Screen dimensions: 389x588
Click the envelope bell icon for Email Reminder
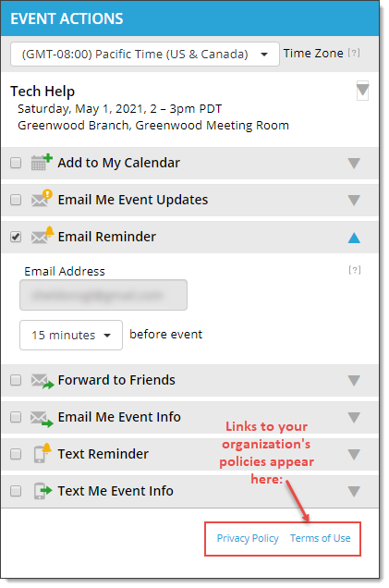(42, 236)
